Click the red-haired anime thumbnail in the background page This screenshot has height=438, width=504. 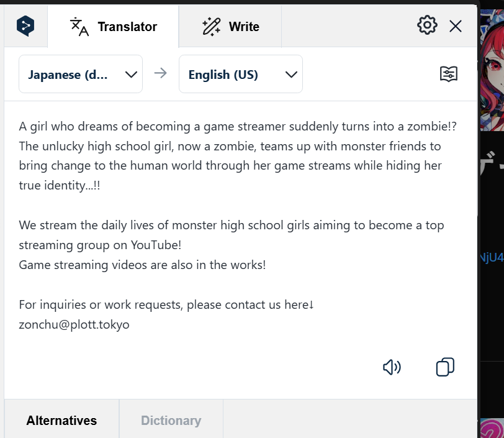(x=492, y=70)
